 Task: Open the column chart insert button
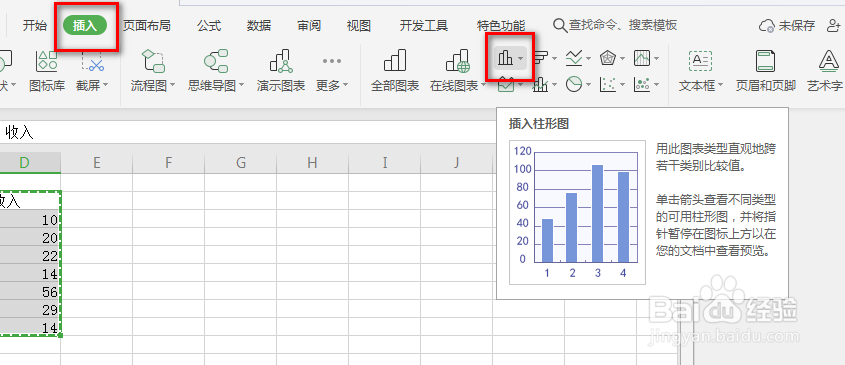(505, 58)
